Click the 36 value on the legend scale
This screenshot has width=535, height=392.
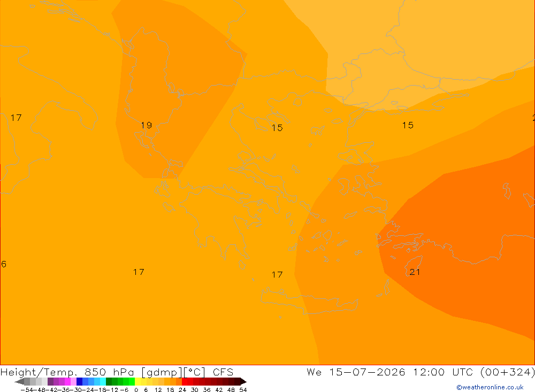207,390
